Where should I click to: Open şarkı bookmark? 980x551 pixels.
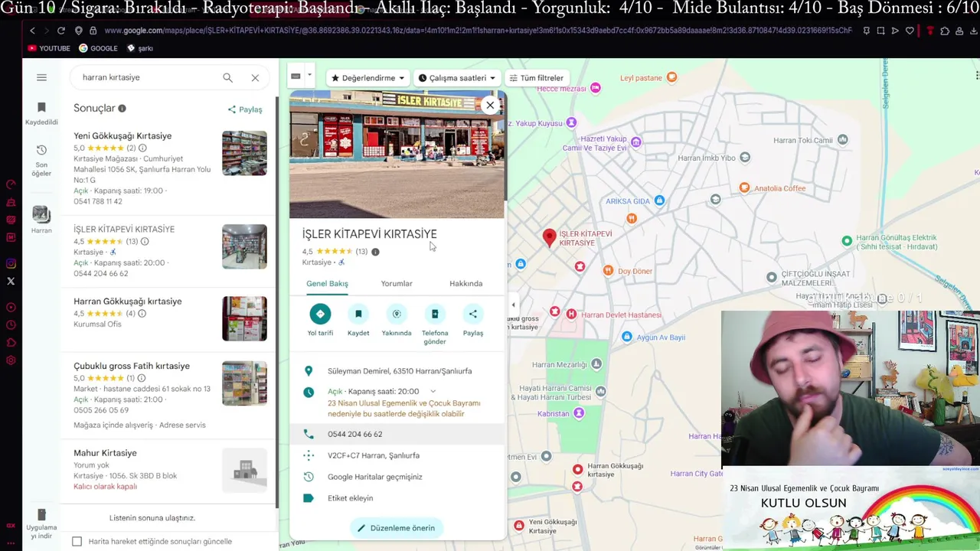140,48
